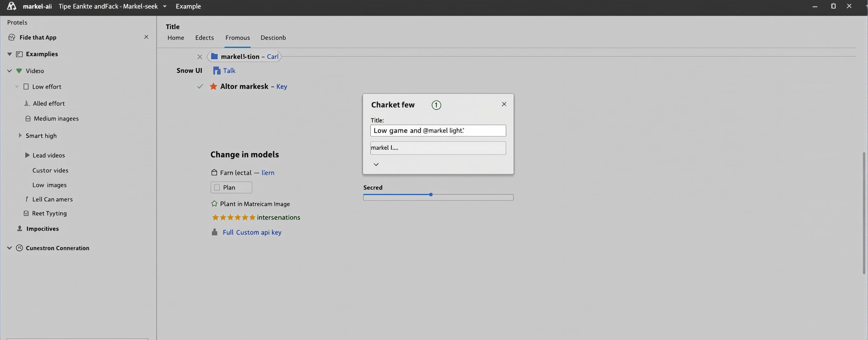Click the Talk blue icon

(217, 71)
